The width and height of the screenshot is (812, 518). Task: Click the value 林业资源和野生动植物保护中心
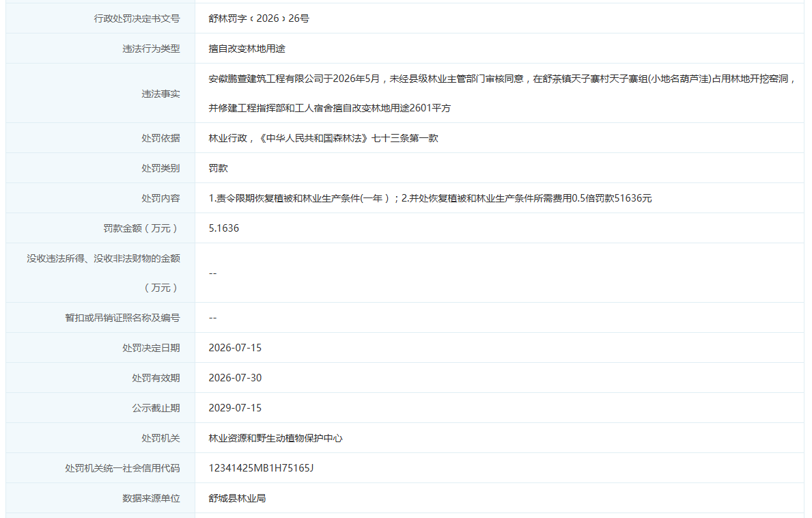tap(275, 438)
